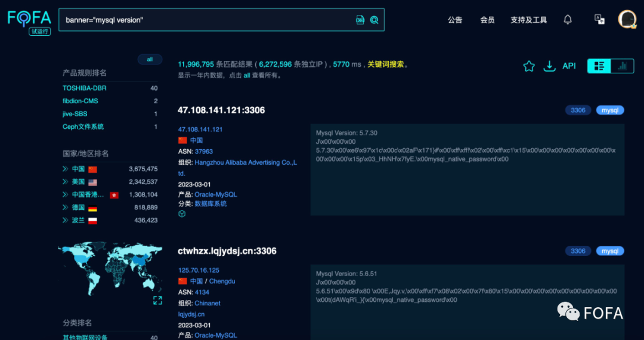Click the 试运行 badge under logo
The width and height of the screenshot is (644, 340).
click(40, 31)
